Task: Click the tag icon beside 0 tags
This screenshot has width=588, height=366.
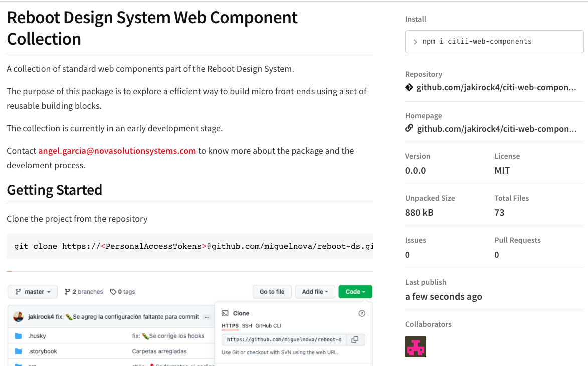Action: (113, 292)
